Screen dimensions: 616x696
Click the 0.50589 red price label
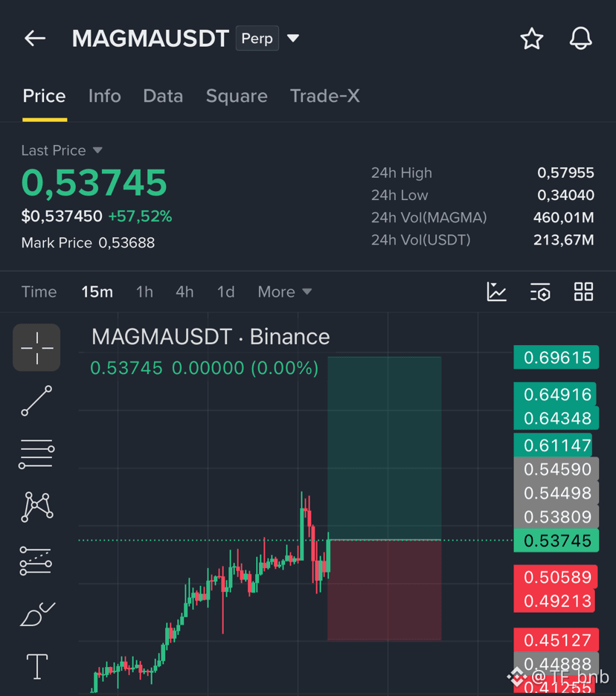pos(556,577)
